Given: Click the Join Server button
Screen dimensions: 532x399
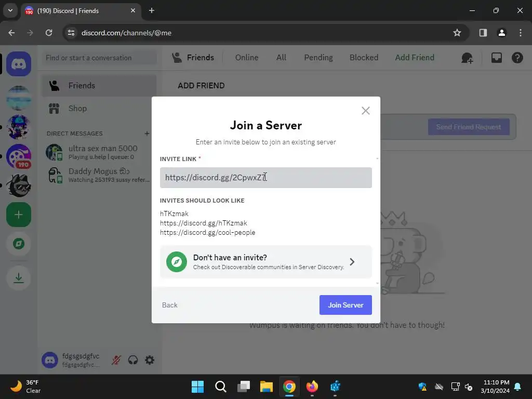Looking at the screenshot, I should tap(345, 305).
